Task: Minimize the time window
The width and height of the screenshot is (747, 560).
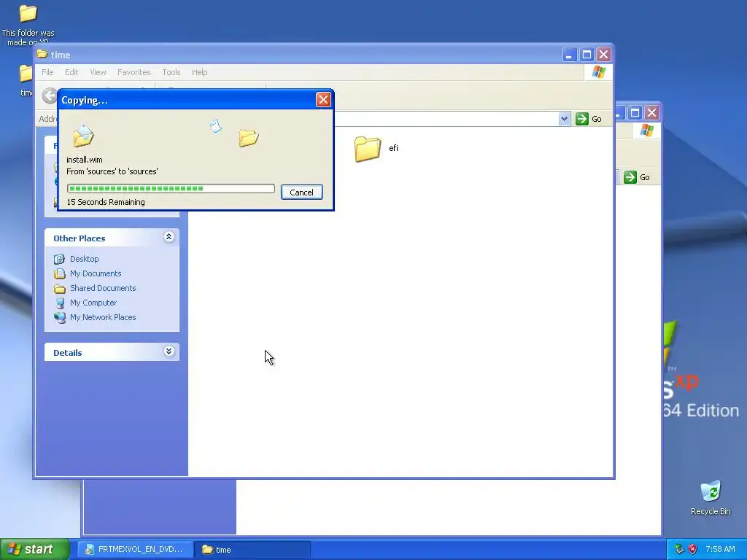Action: (x=569, y=55)
